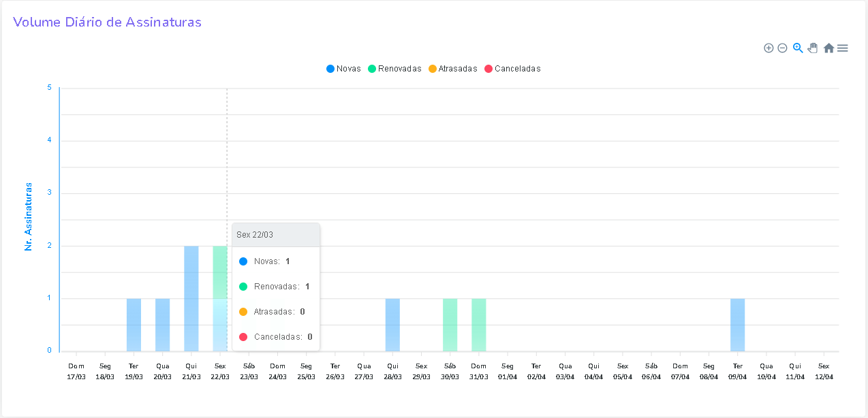Activate the panning hand tool
This screenshot has width=868, height=418.
pyautogui.click(x=812, y=48)
